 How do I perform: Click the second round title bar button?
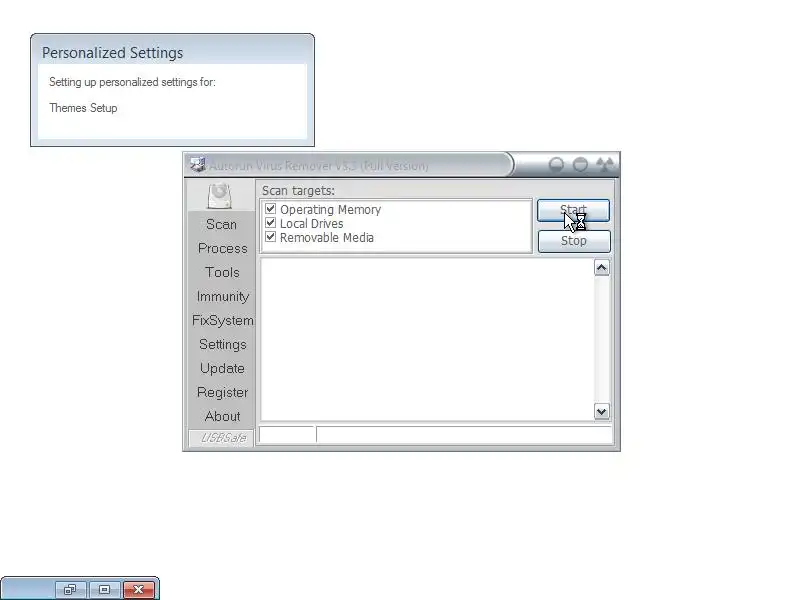580,164
